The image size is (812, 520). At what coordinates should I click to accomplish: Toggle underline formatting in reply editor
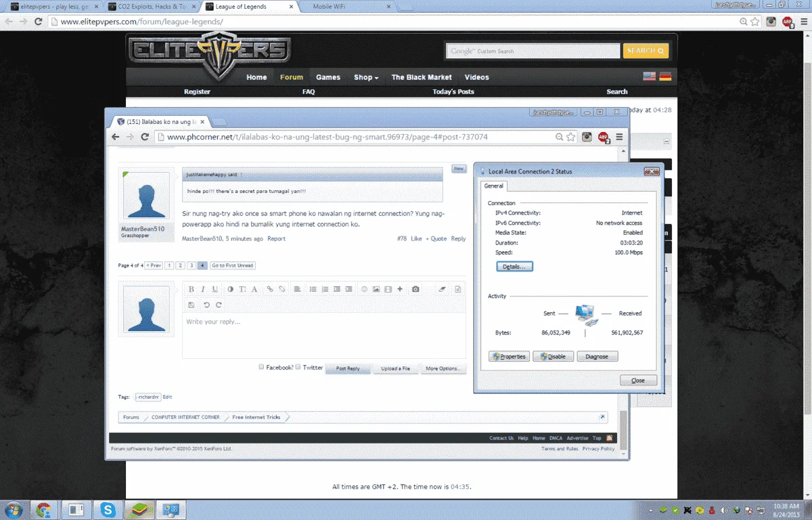215,289
